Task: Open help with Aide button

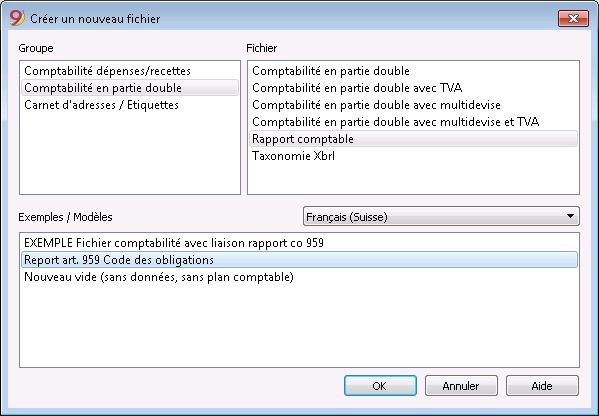Action: 542,386
